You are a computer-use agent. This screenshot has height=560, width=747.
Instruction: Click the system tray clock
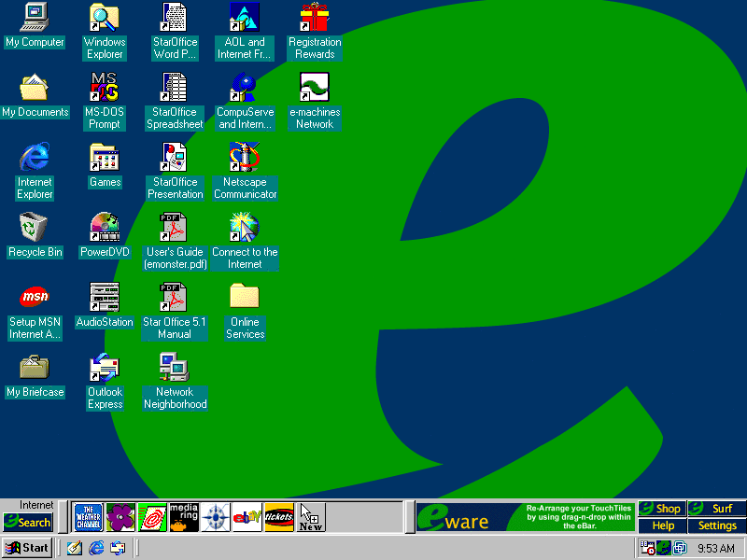click(x=716, y=548)
